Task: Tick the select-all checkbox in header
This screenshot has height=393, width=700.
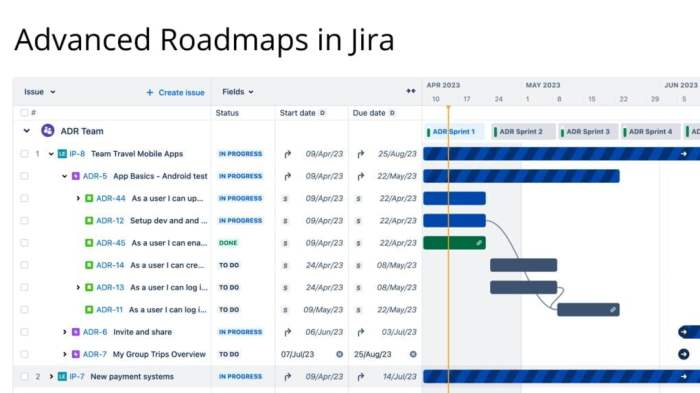Action: point(24,113)
